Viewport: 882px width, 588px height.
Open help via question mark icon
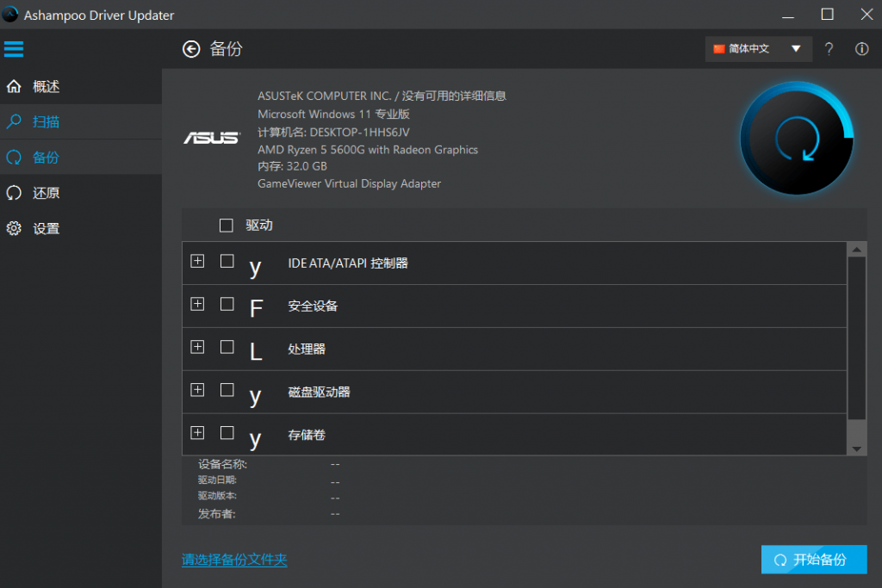coord(829,49)
